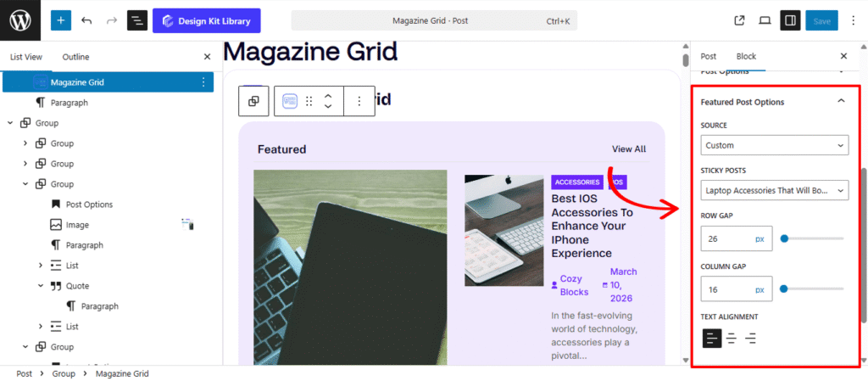Click the WordPress logo icon

pos(20,20)
